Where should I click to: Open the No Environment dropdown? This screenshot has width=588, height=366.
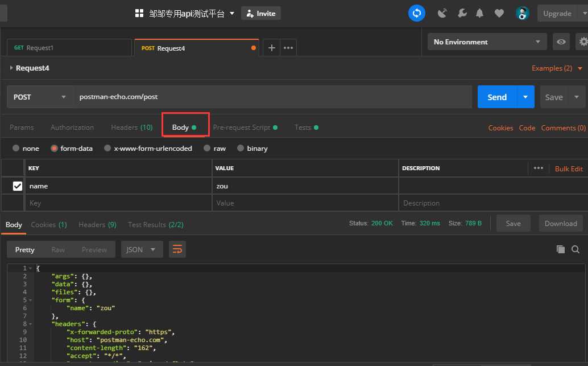pos(487,42)
